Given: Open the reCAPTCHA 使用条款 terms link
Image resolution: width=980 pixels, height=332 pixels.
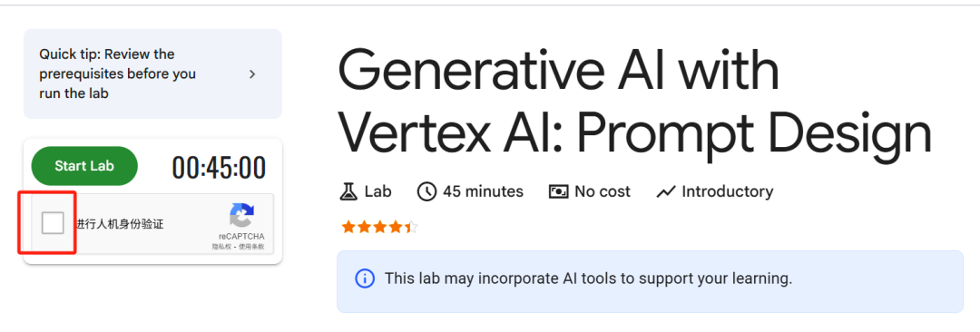Looking at the screenshot, I should coord(251,247).
